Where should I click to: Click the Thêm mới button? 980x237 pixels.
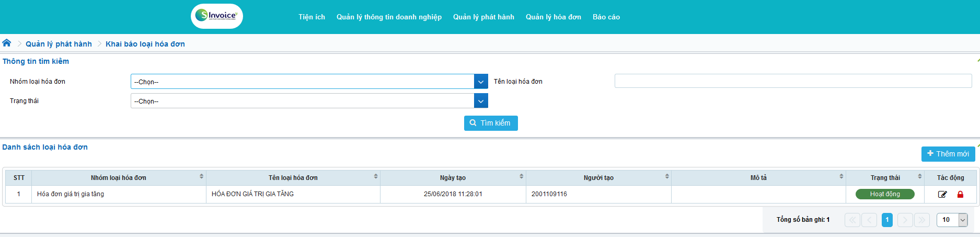coord(948,154)
